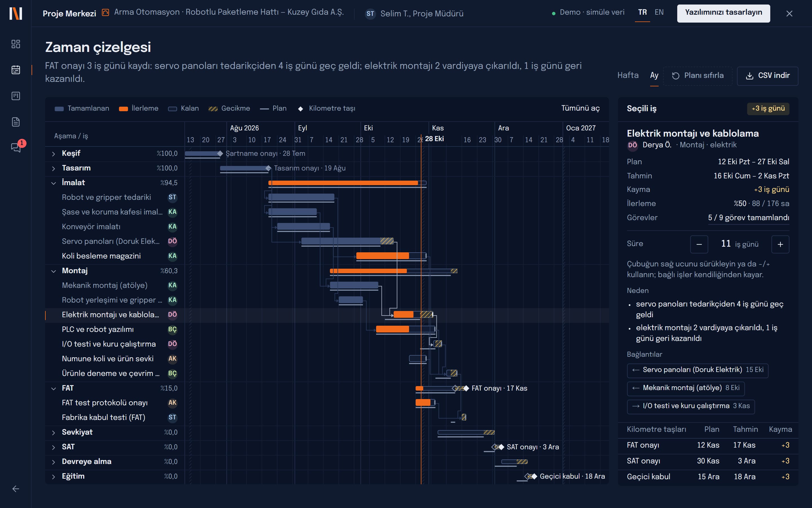Click the logo icon at top left
This screenshot has width=812, height=508.
tap(16, 14)
